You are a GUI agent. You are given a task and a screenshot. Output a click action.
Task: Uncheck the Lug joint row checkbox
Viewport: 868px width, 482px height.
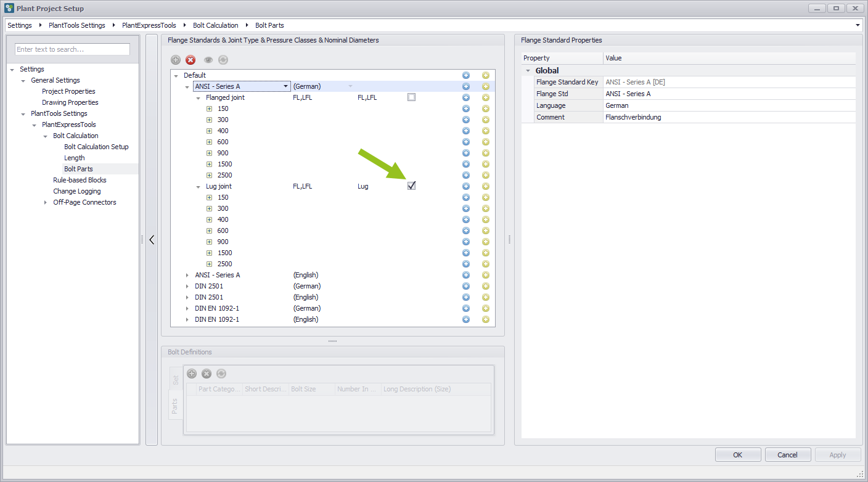[x=411, y=186]
